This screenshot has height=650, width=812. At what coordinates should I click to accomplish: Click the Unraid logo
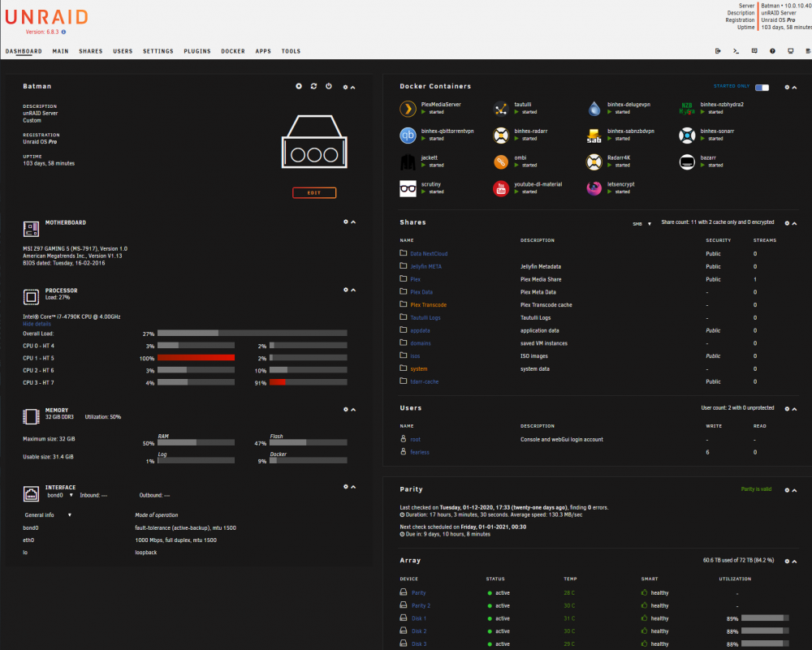(x=46, y=17)
